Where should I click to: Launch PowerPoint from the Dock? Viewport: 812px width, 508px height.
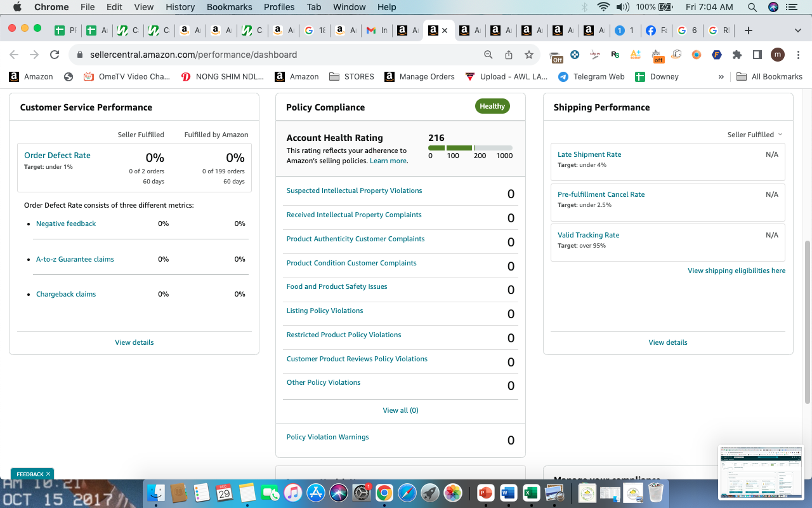click(x=486, y=492)
